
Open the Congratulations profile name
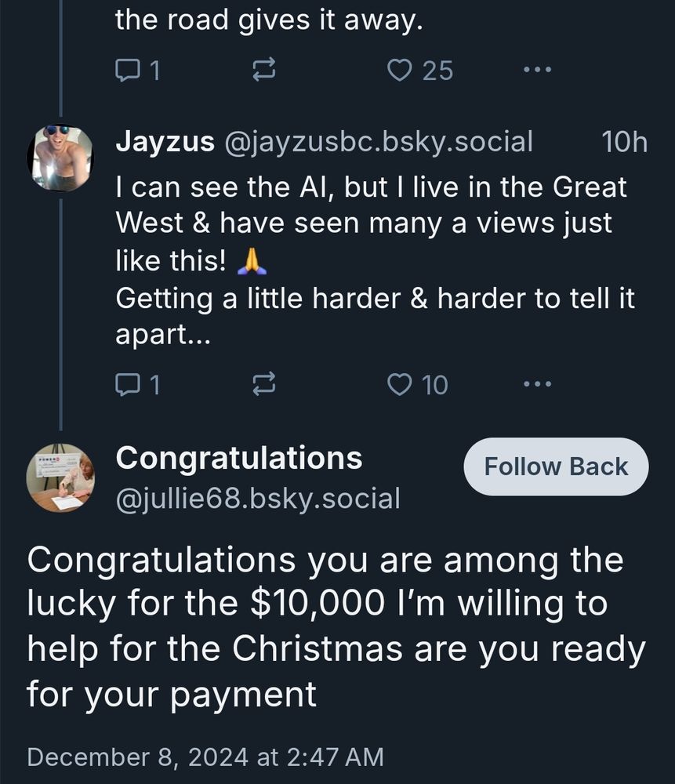coord(239,458)
